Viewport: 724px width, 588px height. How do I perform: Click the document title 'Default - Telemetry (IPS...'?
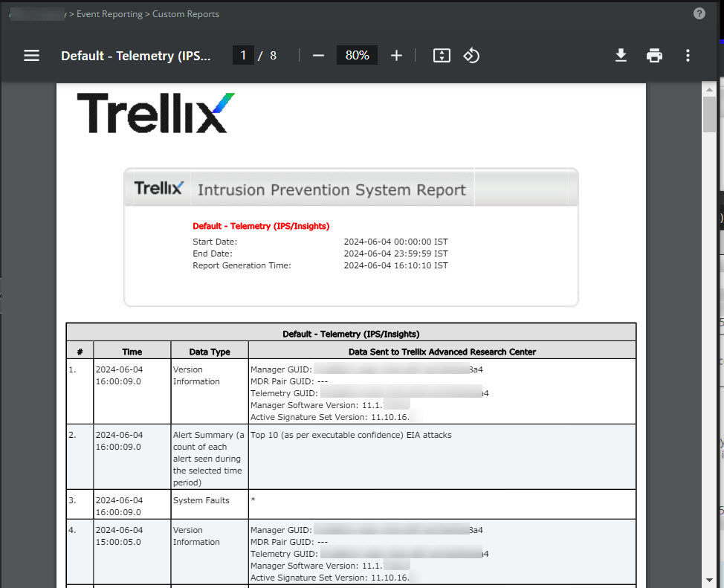136,56
